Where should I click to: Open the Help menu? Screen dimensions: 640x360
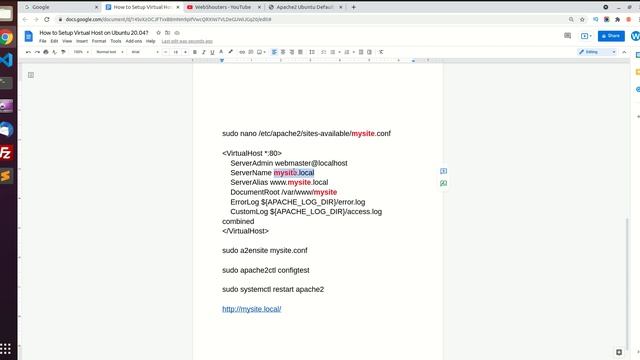click(x=151, y=41)
